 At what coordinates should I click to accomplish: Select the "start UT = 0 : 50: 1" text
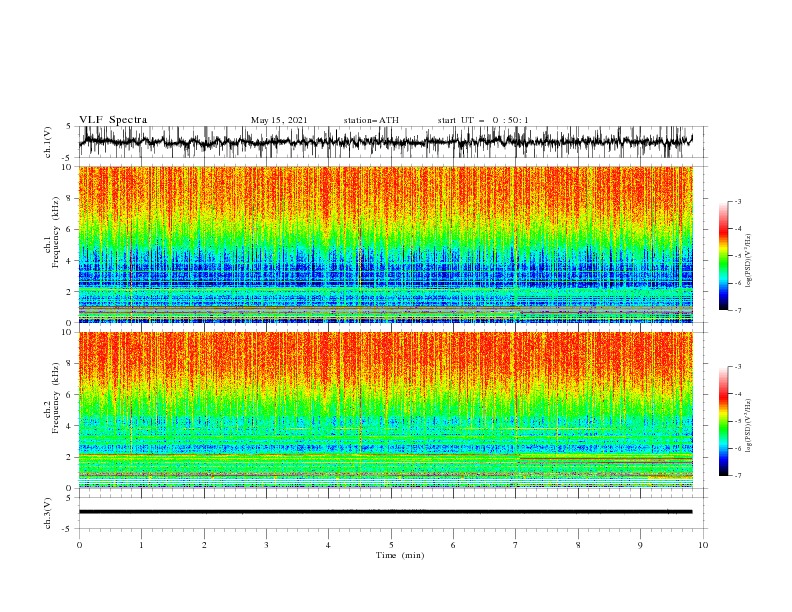(483, 120)
